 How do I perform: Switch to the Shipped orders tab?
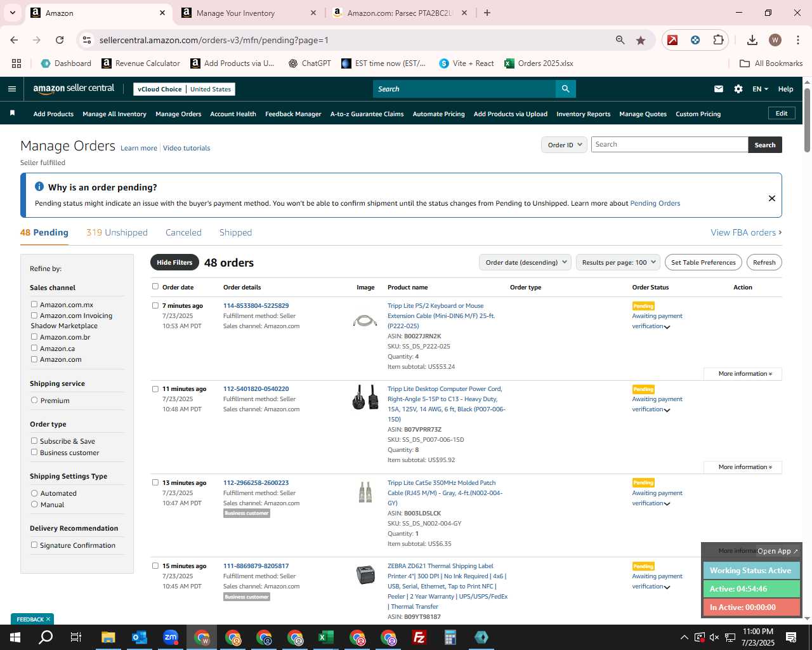tap(235, 232)
